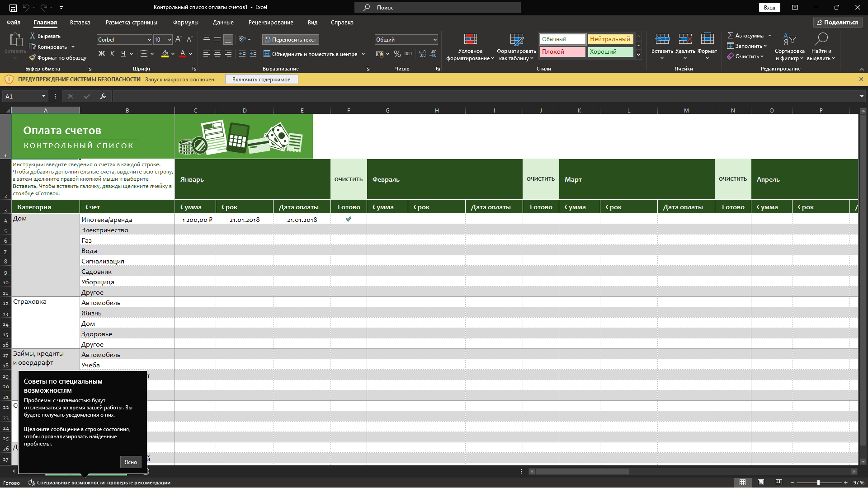This screenshot has width=868, height=488.
Task: Toggle the Wrap Text button
Action: pos(290,40)
